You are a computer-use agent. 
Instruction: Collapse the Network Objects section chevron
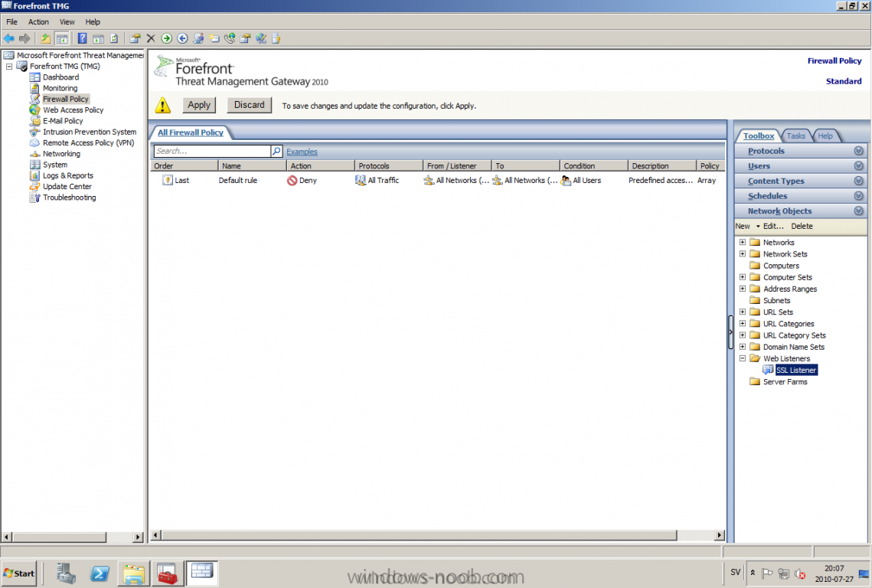[x=859, y=211]
